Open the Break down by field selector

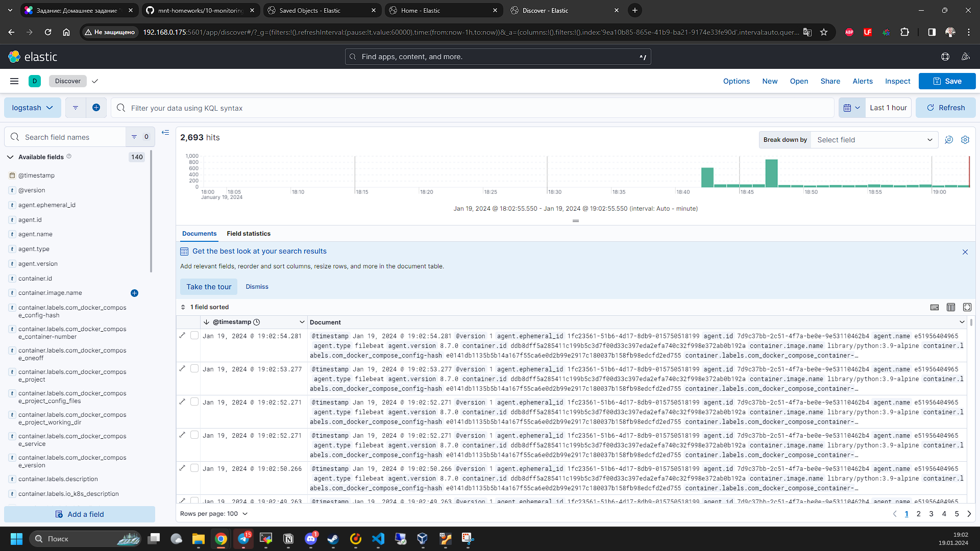[874, 140]
